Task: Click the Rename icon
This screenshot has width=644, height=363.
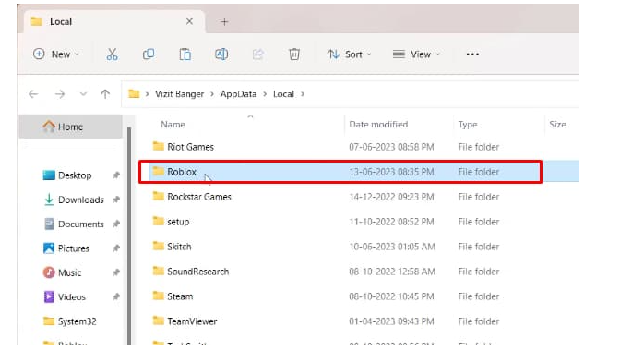Action: click(x=221, y=54)
